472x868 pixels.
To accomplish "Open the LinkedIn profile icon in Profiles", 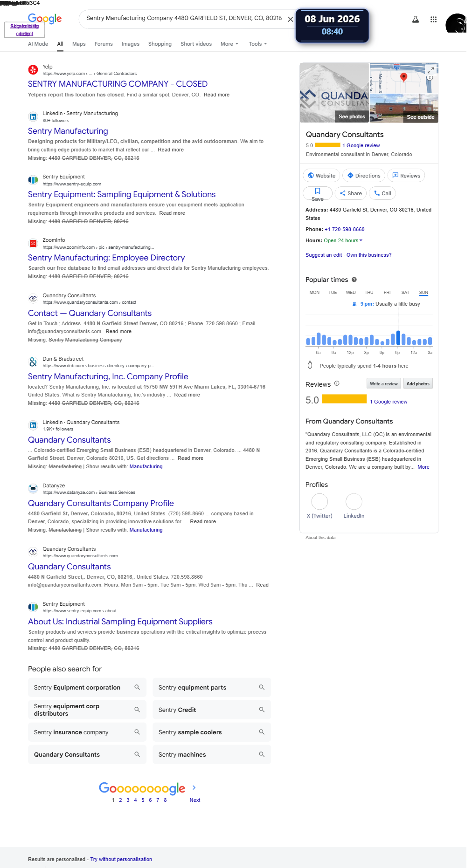I will click(354, 502).
